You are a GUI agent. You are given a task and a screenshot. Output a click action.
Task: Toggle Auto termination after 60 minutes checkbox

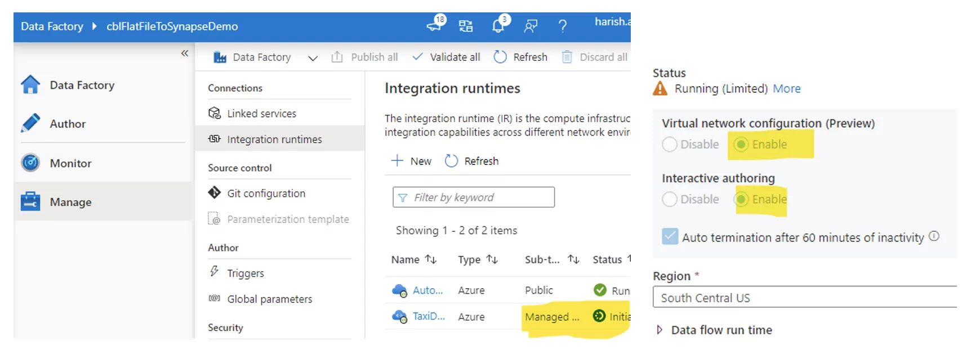pos(670,236)
